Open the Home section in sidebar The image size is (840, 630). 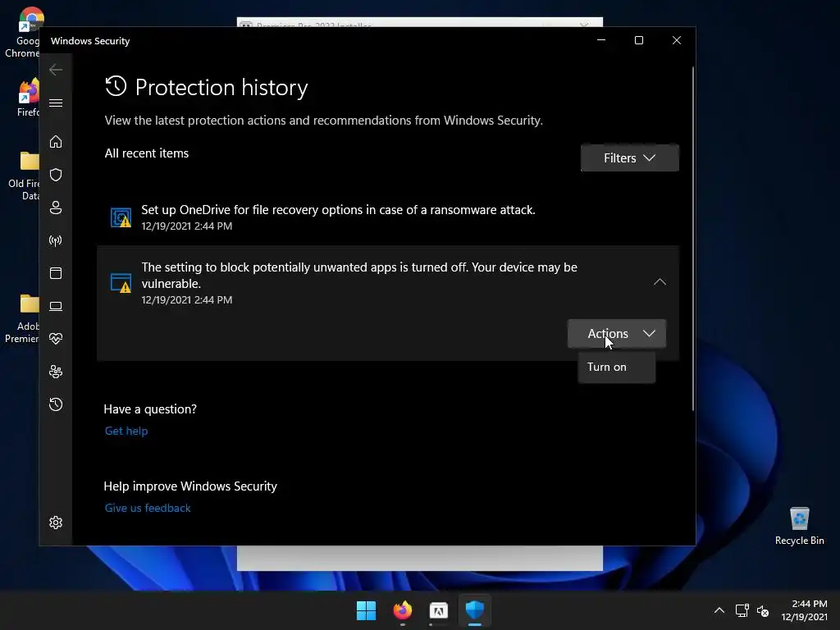56,141
